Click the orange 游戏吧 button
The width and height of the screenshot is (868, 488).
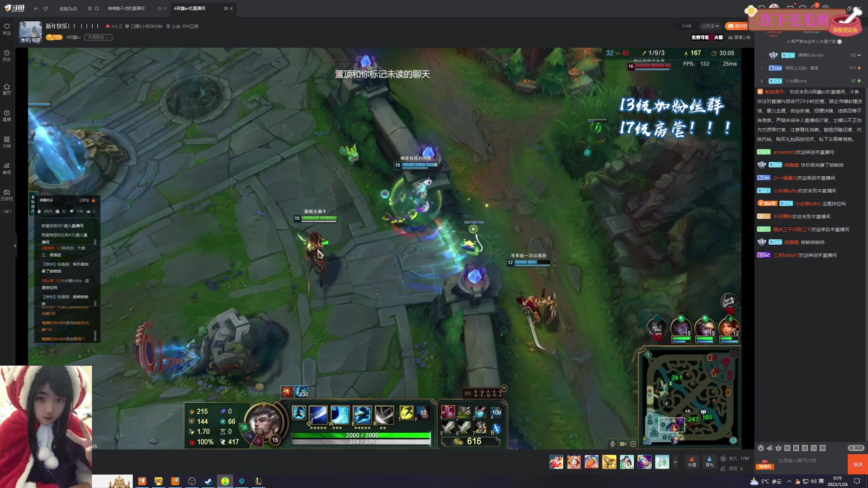click(737, 26)
